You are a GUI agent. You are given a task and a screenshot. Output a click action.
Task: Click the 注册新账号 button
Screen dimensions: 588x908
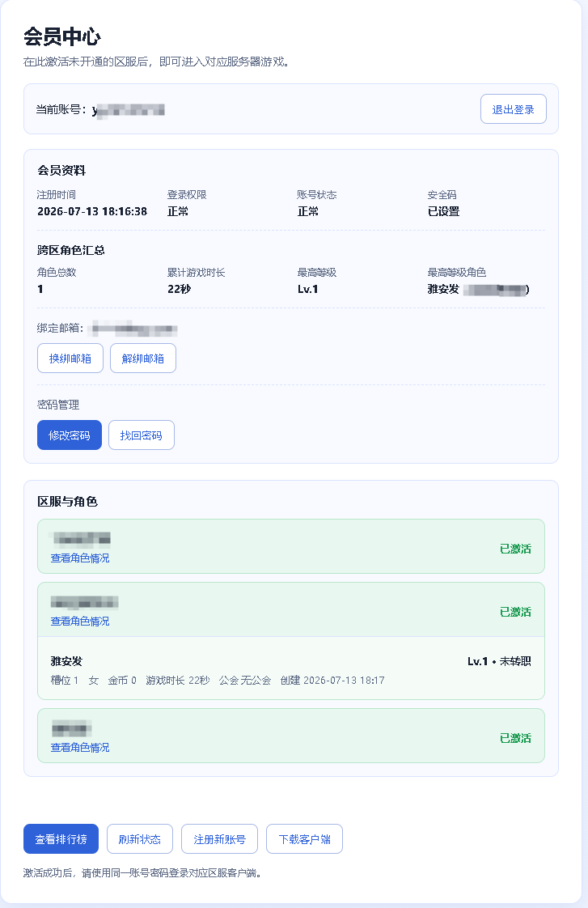click(x=219, y=839)
